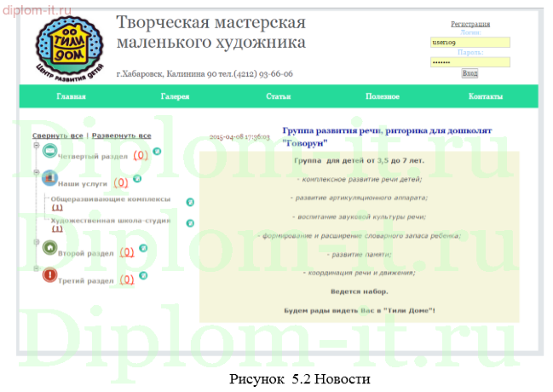Focus the Пароль input field
553x392 pixels.
[470, 62]
